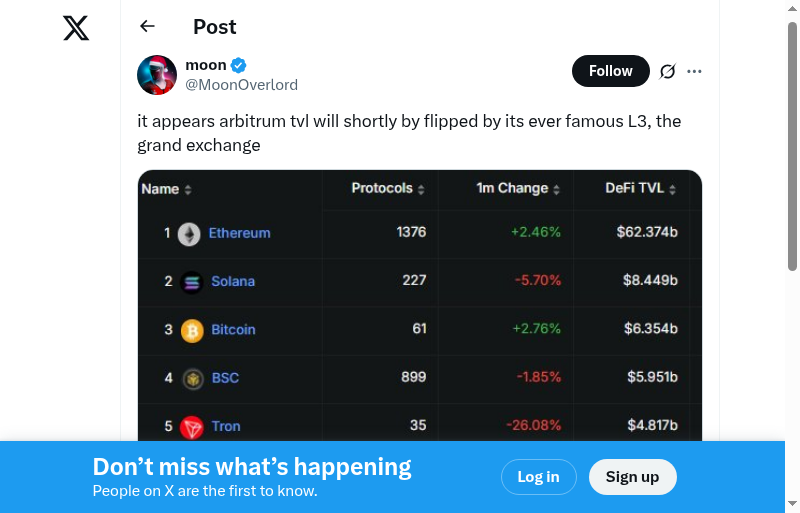Viewport: 800px width, 513px height.
Task: Click the Tron chain icon
Action: click(x=192, y=427)
